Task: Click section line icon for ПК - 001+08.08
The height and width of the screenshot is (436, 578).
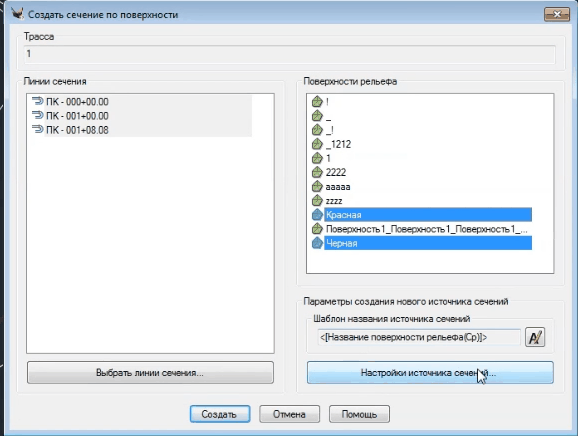Action: click(x=38, y=129)
